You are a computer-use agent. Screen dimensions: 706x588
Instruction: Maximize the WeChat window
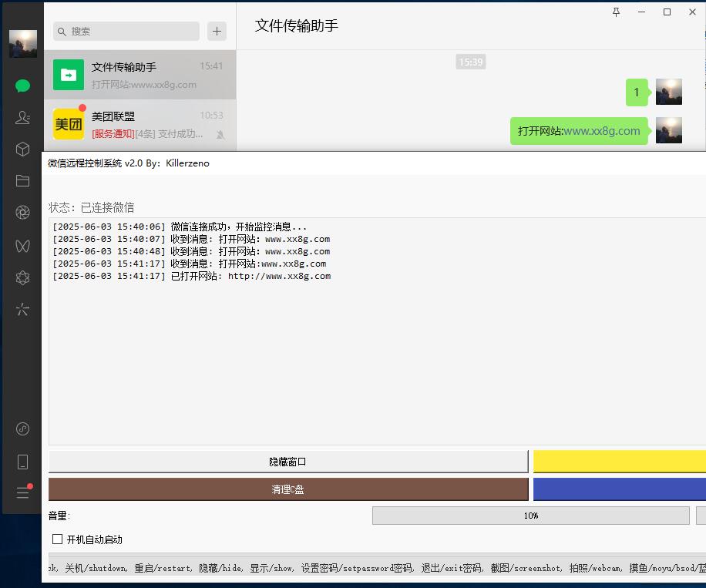[x=667, y=12]
